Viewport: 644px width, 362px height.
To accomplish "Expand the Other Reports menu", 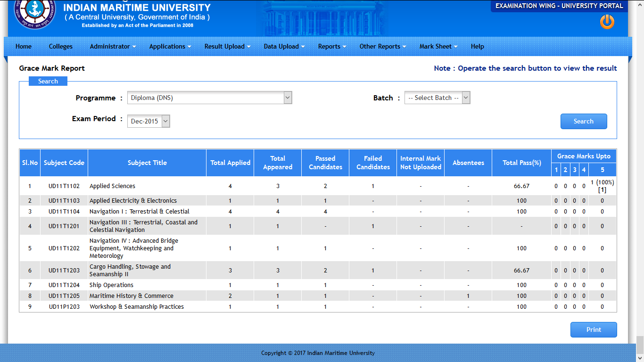I will tap(383, 46).
